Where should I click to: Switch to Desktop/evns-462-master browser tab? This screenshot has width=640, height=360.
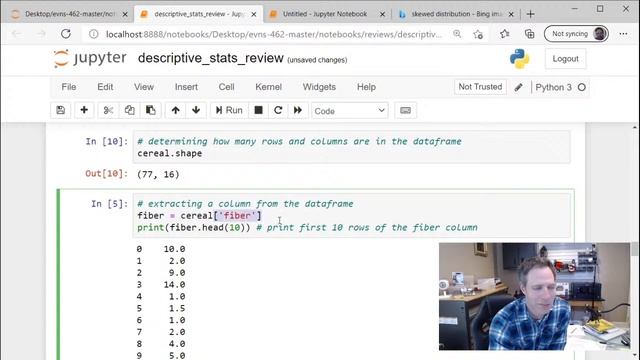(x=69, y=14)
